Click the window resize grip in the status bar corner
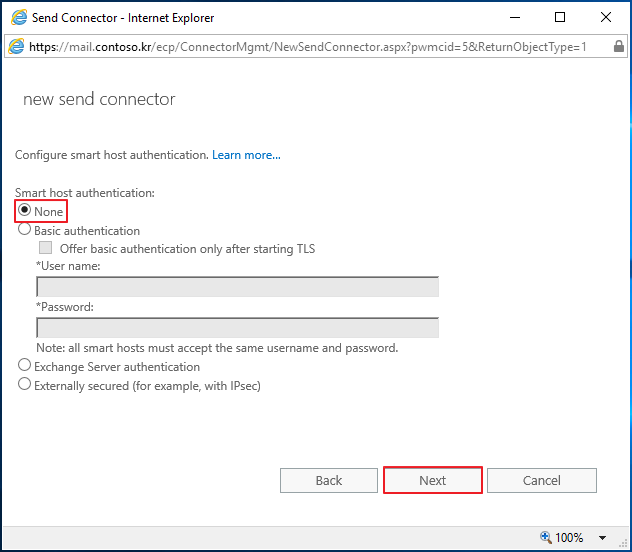This screenshot has height=552, width=632. click(x=624, y=544)
